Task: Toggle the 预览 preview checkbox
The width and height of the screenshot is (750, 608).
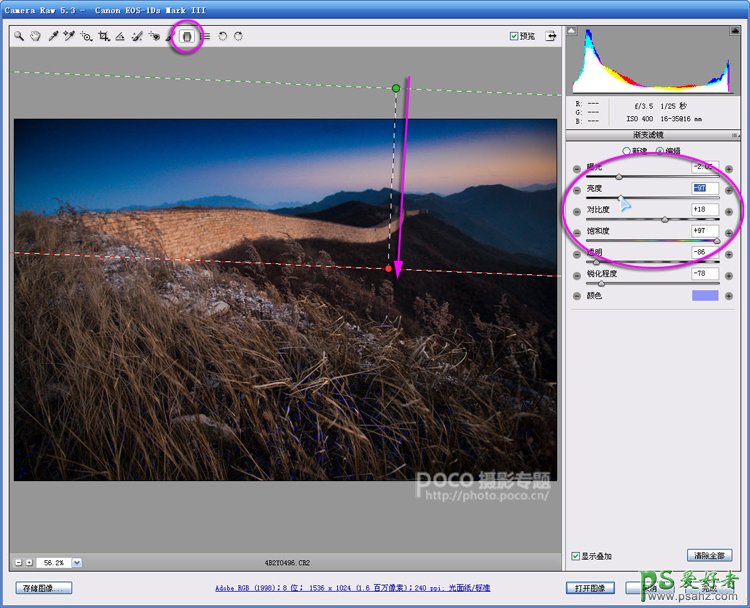Action: 514,36
